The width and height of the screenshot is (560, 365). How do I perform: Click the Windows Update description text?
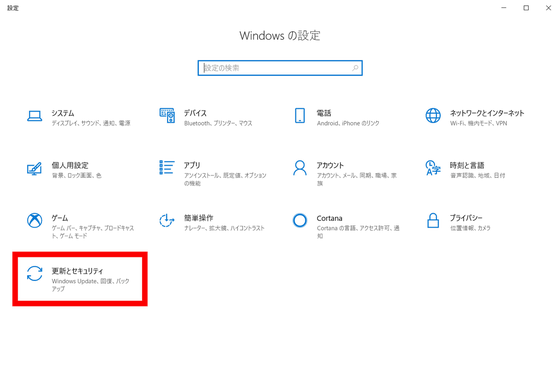[x=91, y=285]
